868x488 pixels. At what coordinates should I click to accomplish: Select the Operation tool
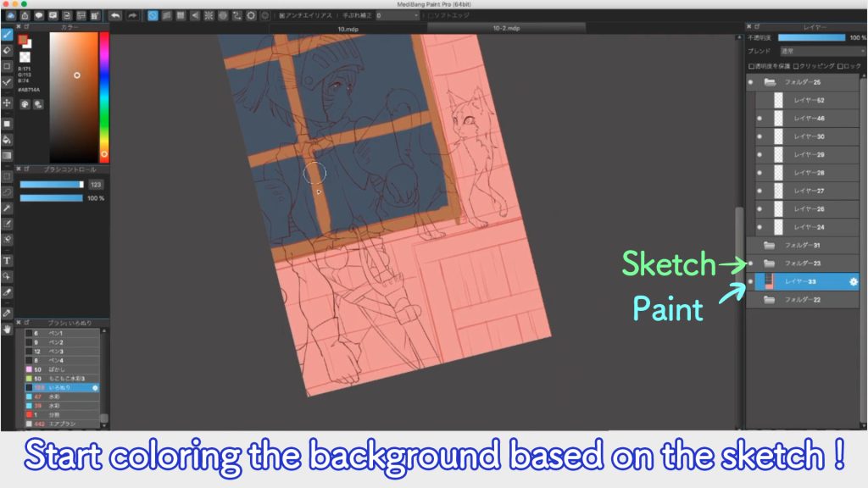pos(7,276)
